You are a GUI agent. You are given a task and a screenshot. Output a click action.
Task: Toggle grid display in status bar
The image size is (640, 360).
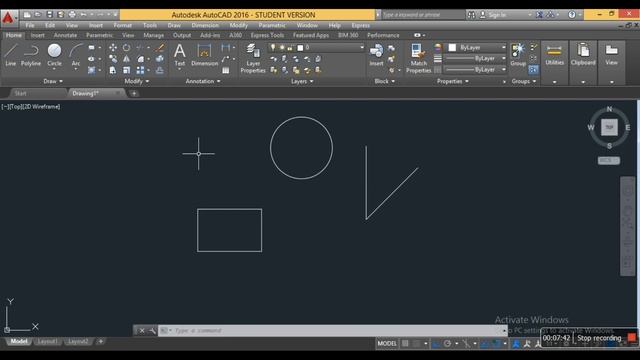tap(405, 344)
